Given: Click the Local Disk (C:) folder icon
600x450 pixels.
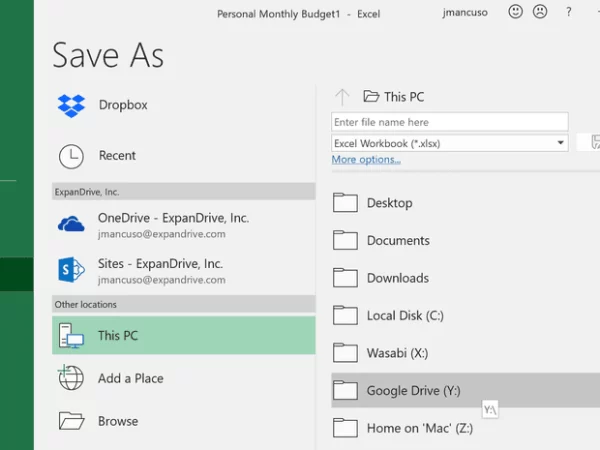Looking at the screenshot, I should pos(345,315).
